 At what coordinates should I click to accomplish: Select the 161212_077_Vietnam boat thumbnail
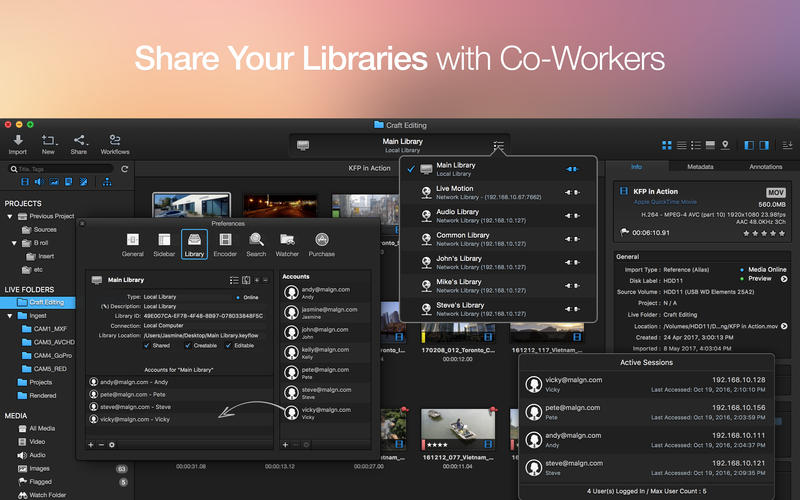coord(458,429)
